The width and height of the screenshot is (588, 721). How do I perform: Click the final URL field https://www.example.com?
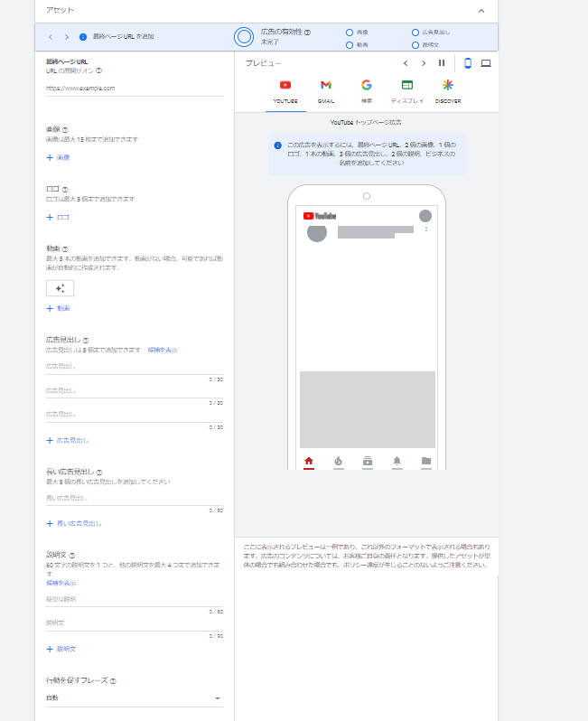(135, 89)
